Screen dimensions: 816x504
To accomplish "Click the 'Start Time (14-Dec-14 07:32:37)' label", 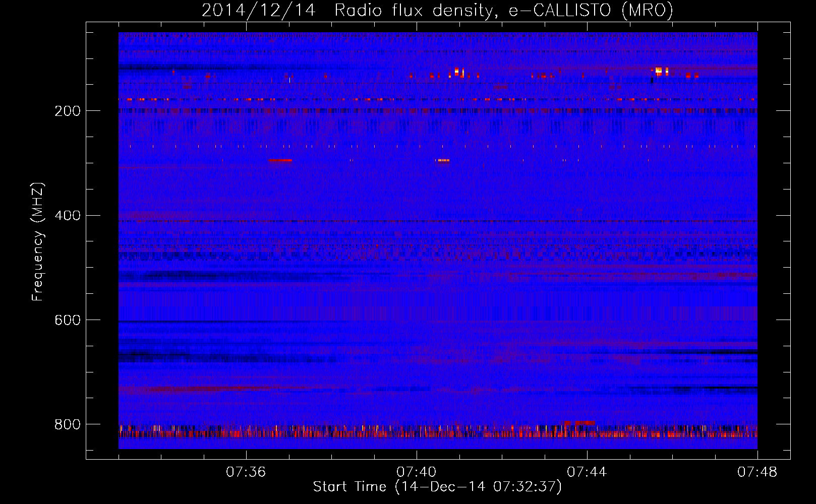I will pos(437,487).
